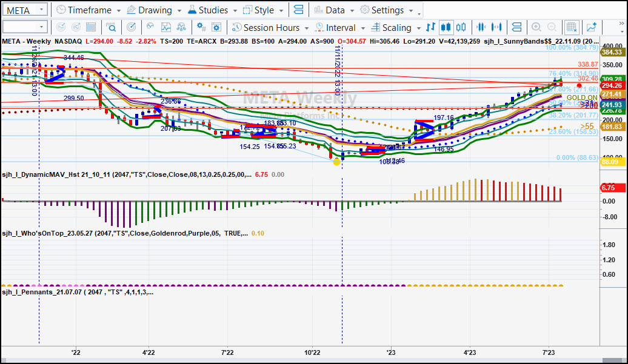Click the 10'22 date axis label

(x=312, y=352)
